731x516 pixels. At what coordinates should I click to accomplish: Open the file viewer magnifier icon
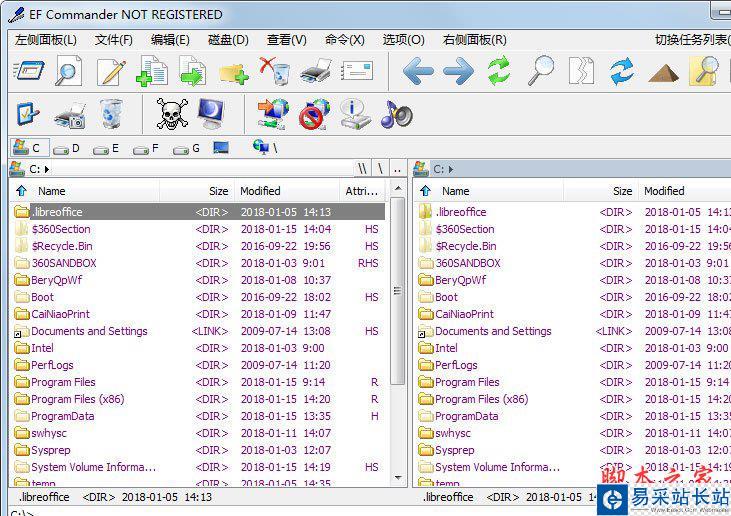point(69,71)
